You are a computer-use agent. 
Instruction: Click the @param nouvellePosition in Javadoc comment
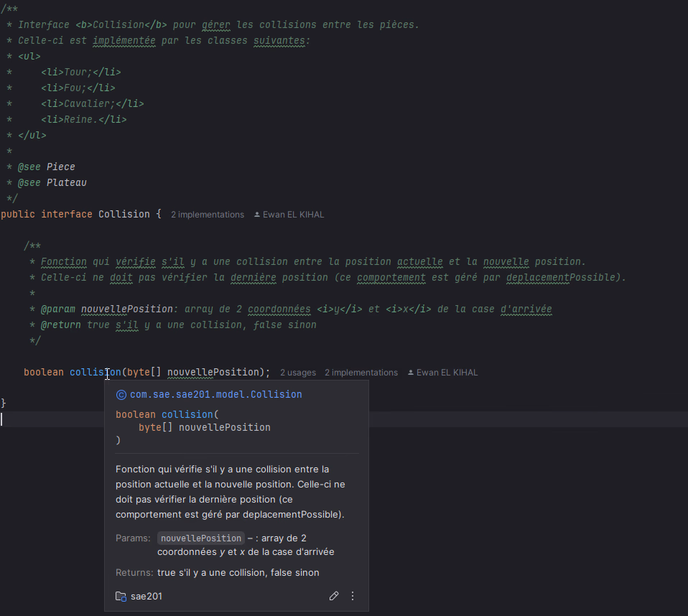pos(126,309)
